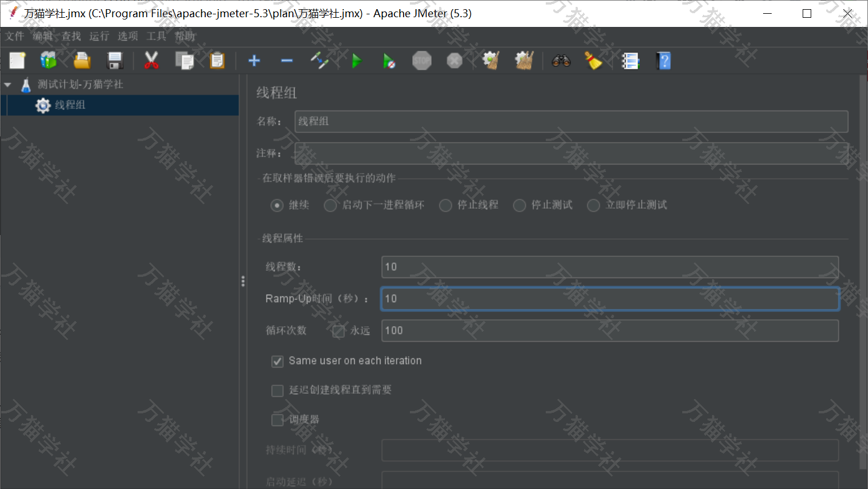868x489 pixels.
Task: Click the Shutdown threads icon
Action: tap(455, 60)
